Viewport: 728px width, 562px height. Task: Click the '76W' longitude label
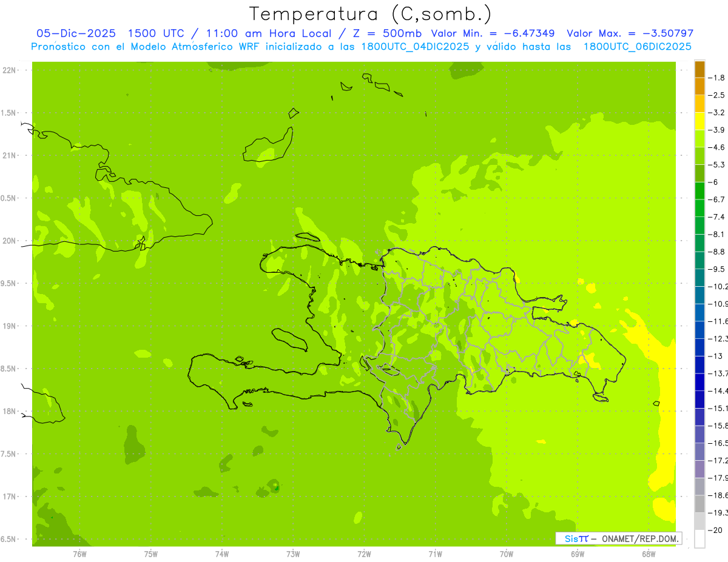click(x=79, y=554)
